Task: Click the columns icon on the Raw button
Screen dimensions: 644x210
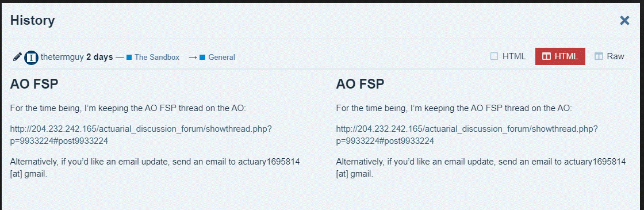Action: tap(599, 56)
